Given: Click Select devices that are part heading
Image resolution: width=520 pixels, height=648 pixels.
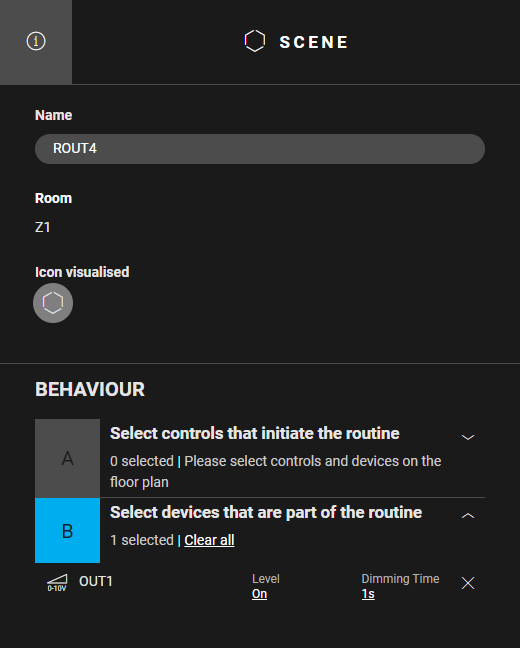Looking at the screenshot, I should (266, 512).
